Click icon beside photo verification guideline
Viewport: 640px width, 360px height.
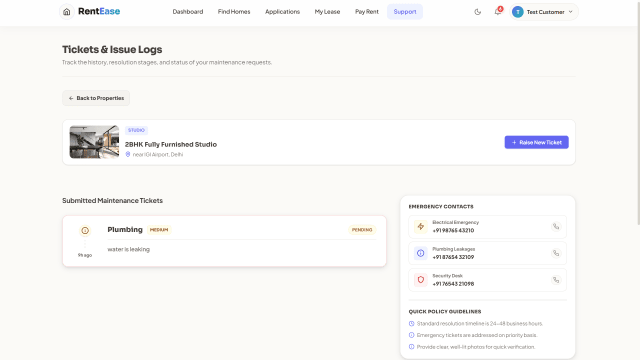tap(411, 347)
